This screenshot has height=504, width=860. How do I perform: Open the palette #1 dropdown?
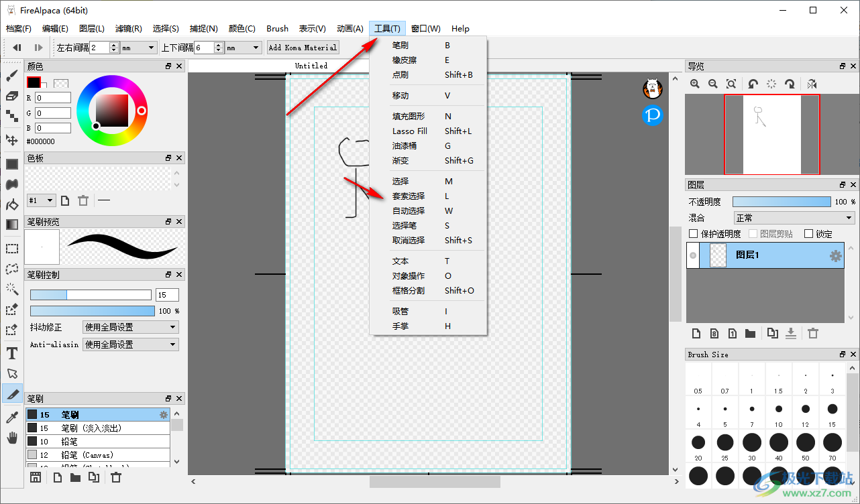42,200
